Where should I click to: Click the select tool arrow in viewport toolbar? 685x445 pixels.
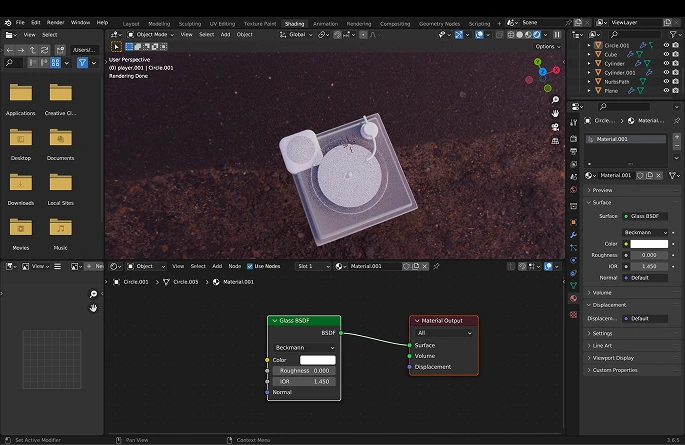(x=116, y=47)
